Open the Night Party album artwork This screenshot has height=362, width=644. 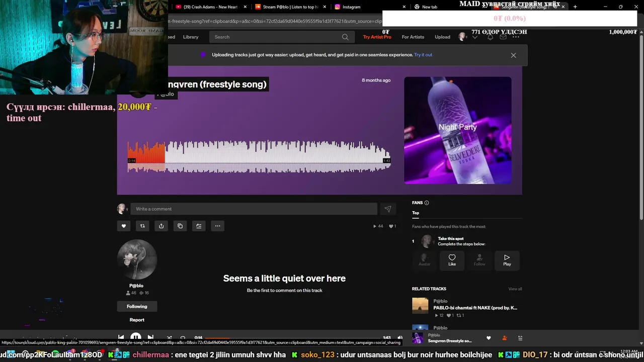[458, 130]
